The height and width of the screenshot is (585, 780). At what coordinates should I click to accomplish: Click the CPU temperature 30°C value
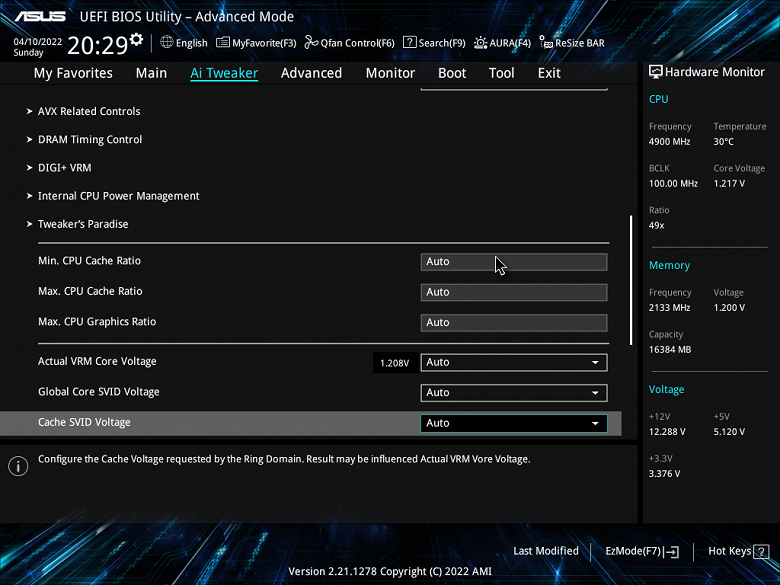click(x=723, y=142)
